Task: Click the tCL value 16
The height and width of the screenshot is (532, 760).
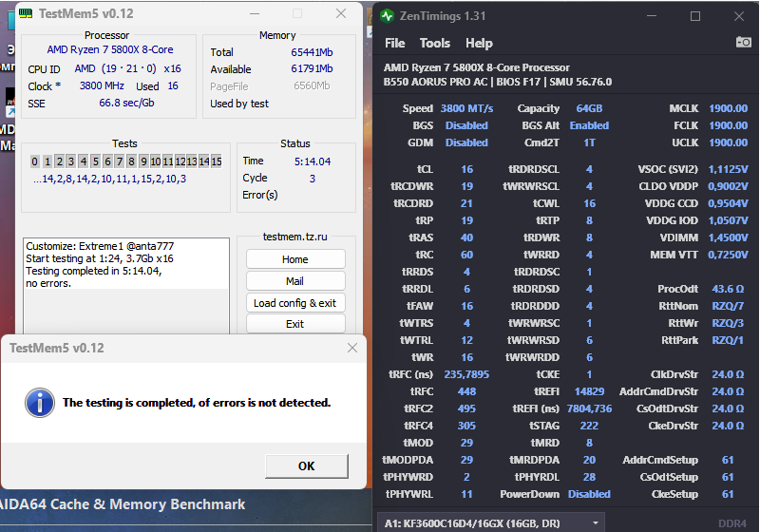Action: pos(466,169)
